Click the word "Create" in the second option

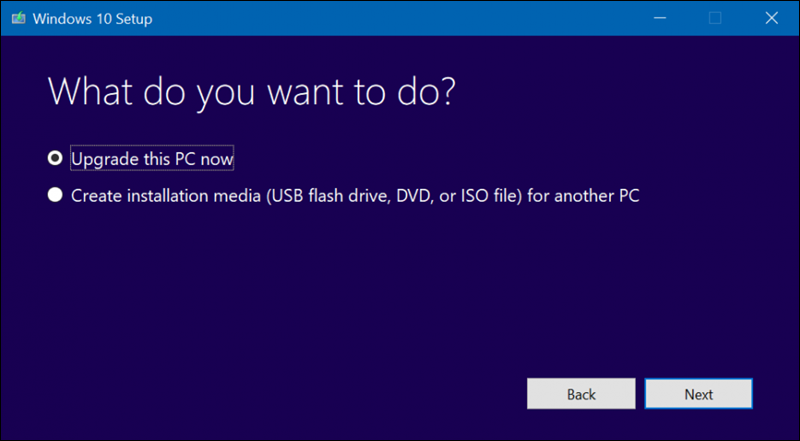(95, 196)
